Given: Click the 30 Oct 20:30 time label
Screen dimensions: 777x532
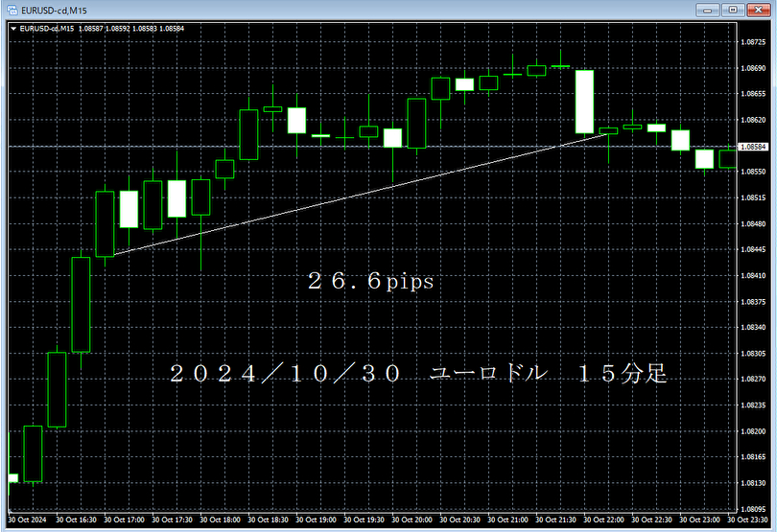Looking at the screenshot, I should point(459,520).
